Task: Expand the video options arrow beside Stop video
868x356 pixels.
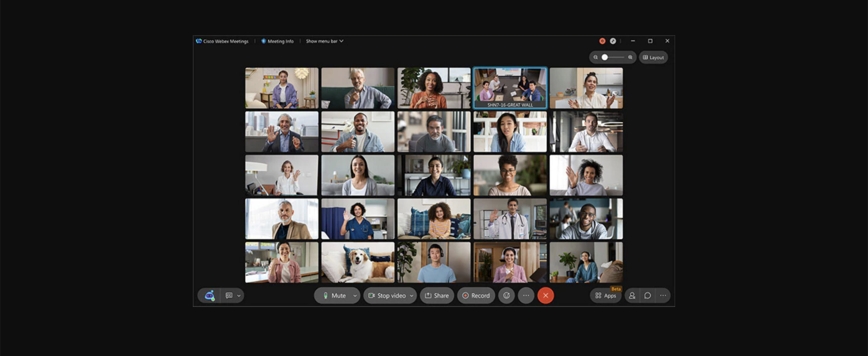Action: 412,296
